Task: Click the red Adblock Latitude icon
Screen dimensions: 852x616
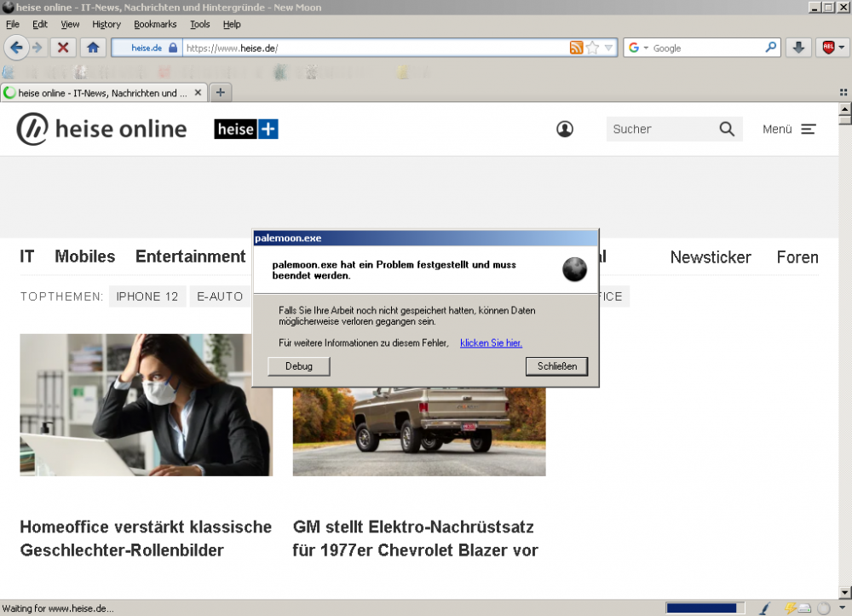Action: click(x=827, y=48)
